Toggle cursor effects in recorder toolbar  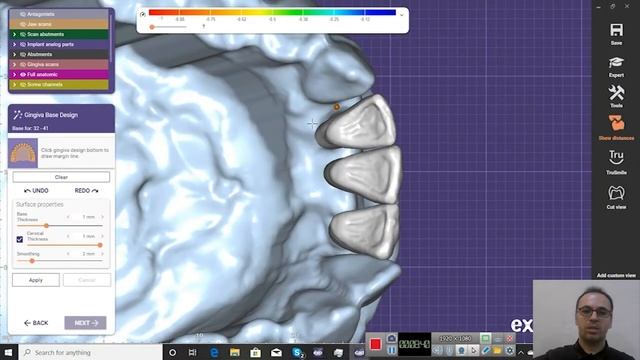click(473, 350)
